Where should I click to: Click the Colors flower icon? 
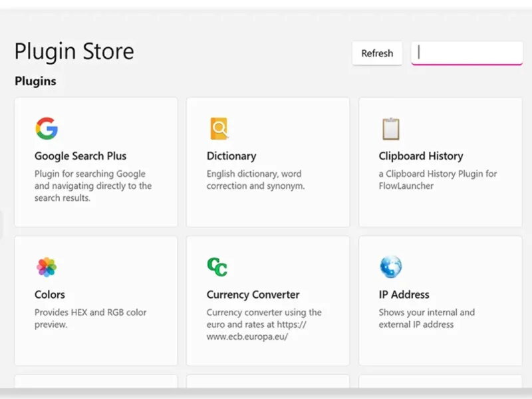pos(47,267)
